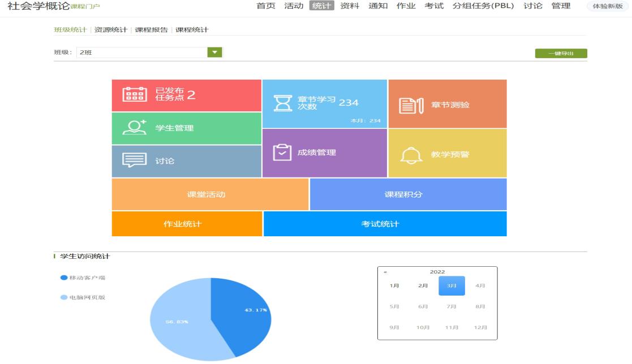Click the teaching alert bell icon
Viewport: 632px width, 364px height.
(411, 155)
